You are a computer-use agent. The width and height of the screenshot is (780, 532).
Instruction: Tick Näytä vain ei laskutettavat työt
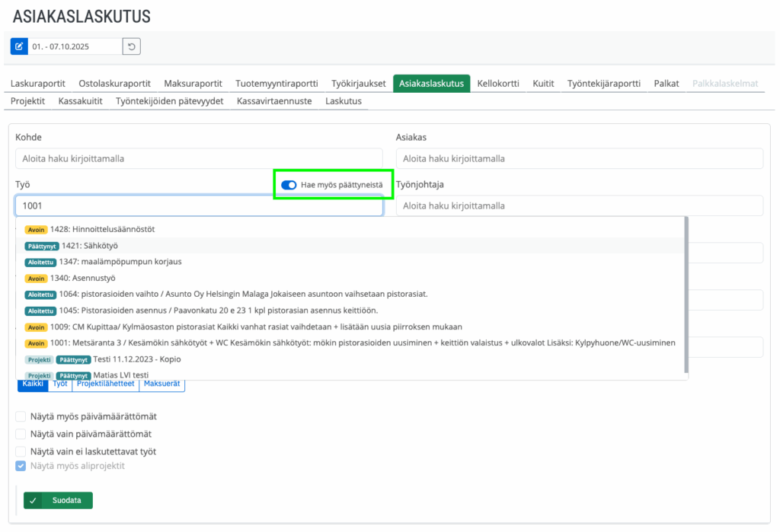[x=21, y=451]
